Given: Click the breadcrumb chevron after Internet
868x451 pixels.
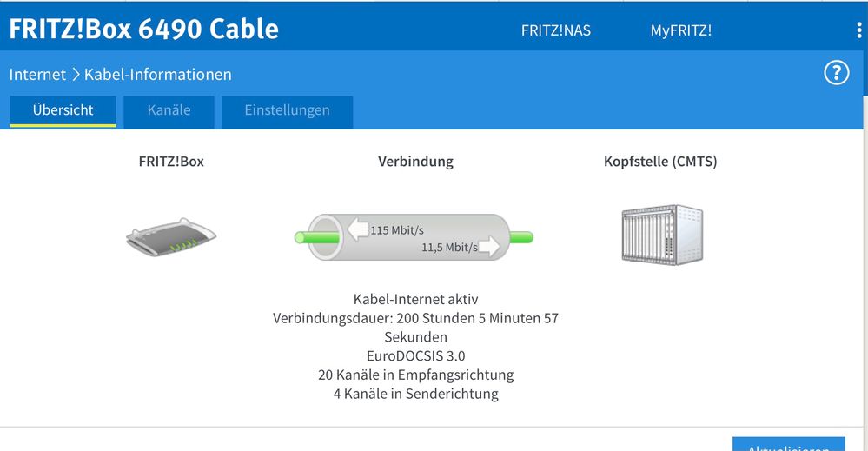Looking at the screenshot, I should pyautogui.click(x=76, y=75).
